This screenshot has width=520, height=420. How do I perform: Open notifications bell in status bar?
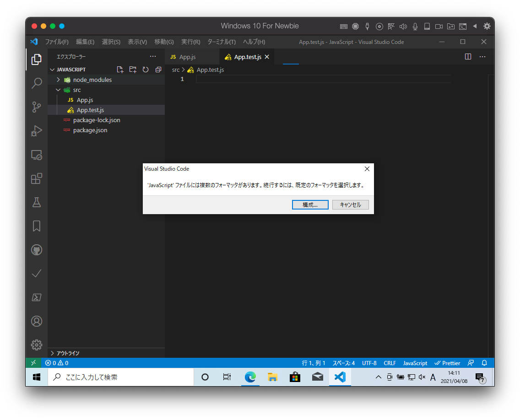[484, 363]
